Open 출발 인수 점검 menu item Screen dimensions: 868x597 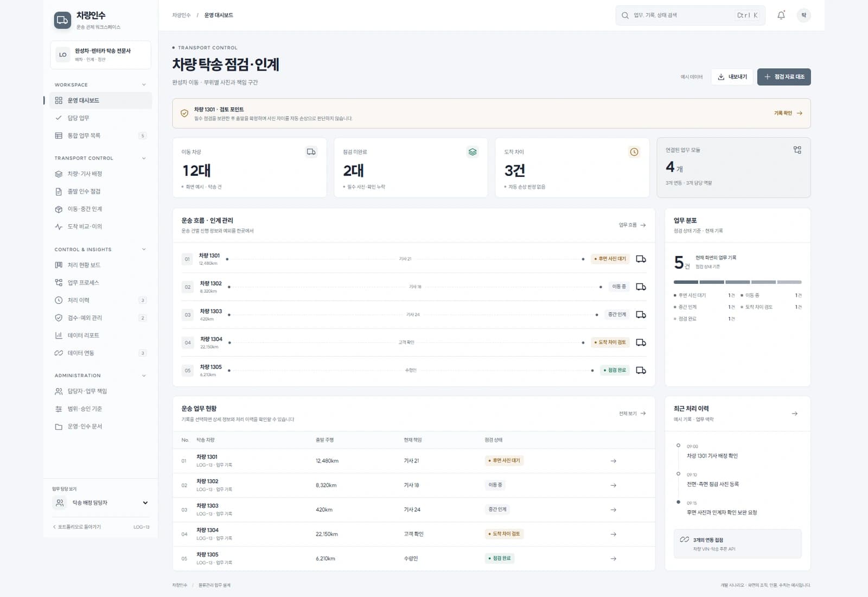click(100, 192)
